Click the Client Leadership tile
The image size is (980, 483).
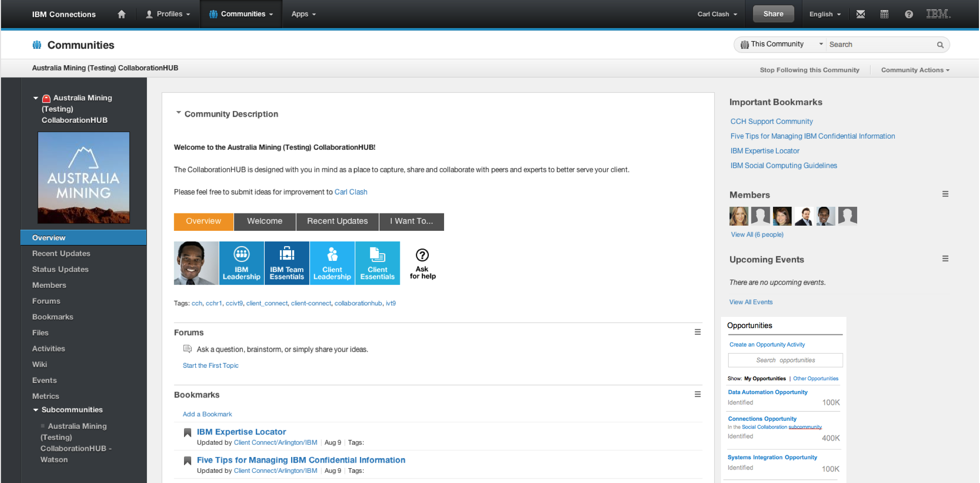[x=332, y=263]
